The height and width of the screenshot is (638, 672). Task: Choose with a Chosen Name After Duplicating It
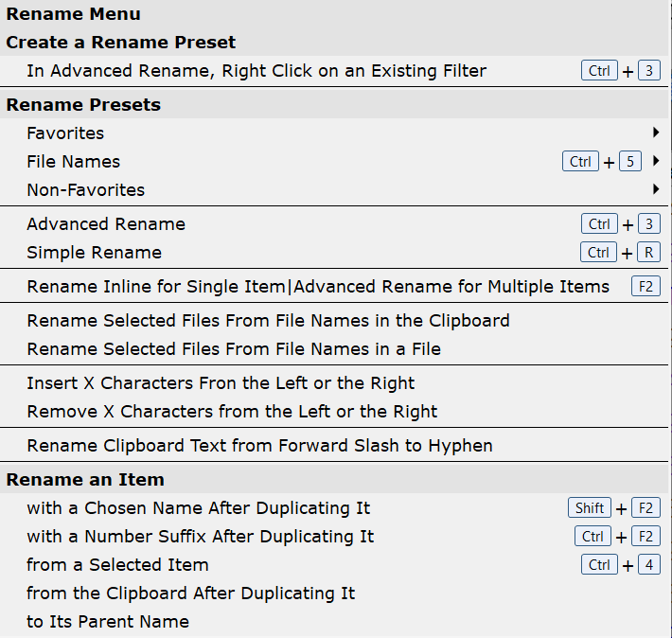click(x=198, y=508)
